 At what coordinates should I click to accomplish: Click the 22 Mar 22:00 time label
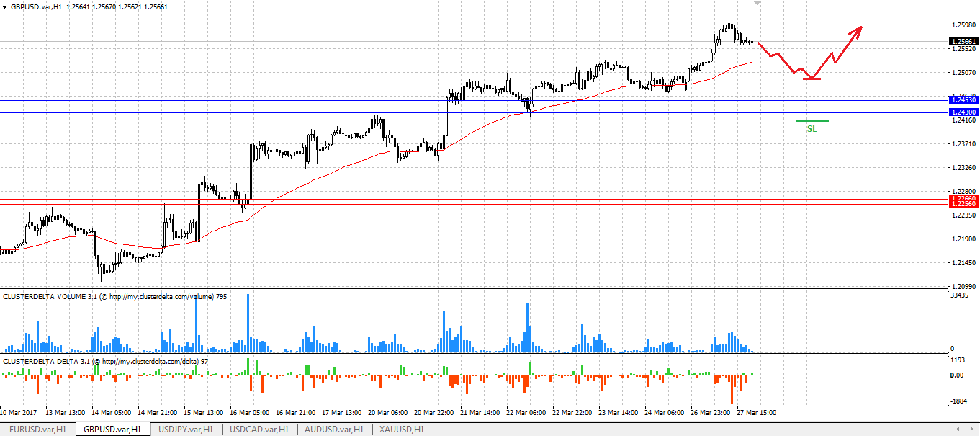pyautogui.click(x=572, y=413)
